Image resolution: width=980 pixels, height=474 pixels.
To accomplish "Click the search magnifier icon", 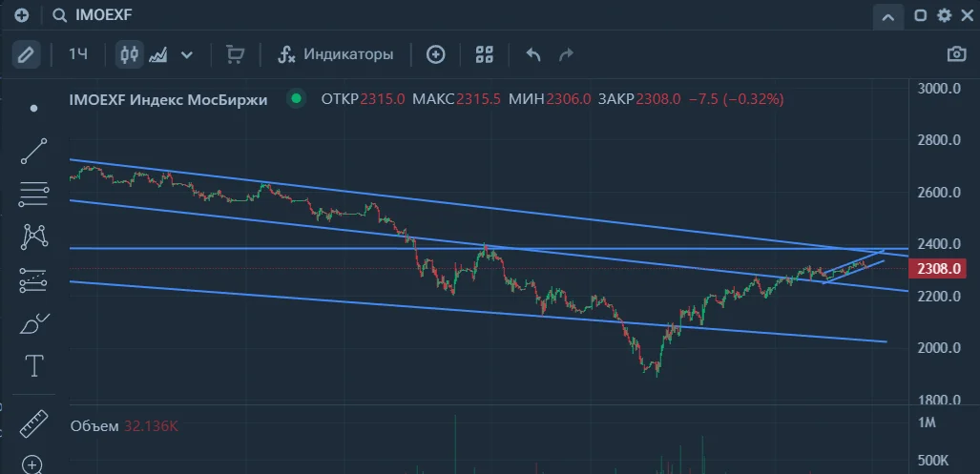I will [60, 15].
